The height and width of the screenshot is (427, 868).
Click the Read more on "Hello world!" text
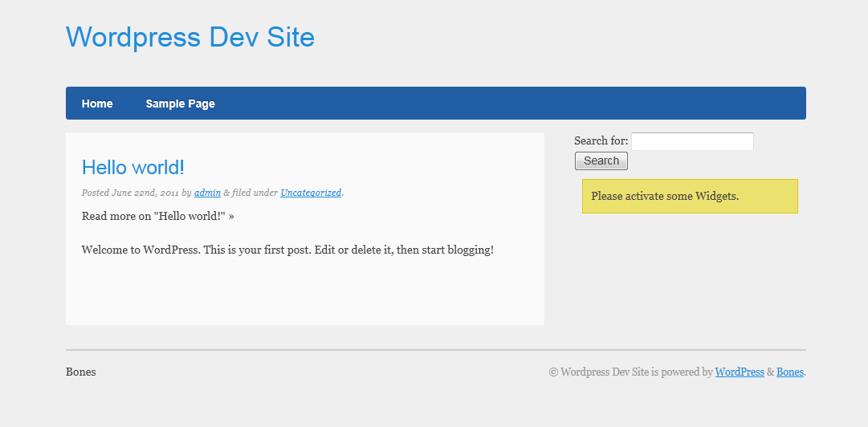pyautogui.click(x=157, y=216)
